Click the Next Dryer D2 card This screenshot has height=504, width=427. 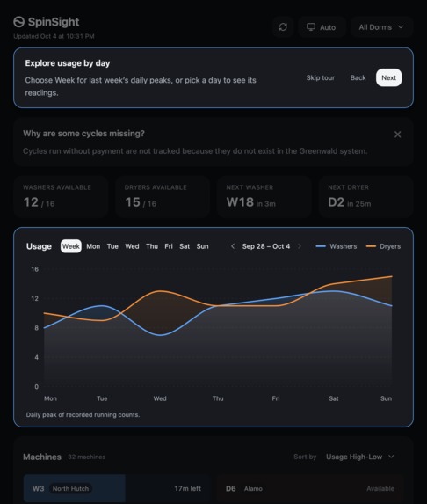click(x=366, y=196)
